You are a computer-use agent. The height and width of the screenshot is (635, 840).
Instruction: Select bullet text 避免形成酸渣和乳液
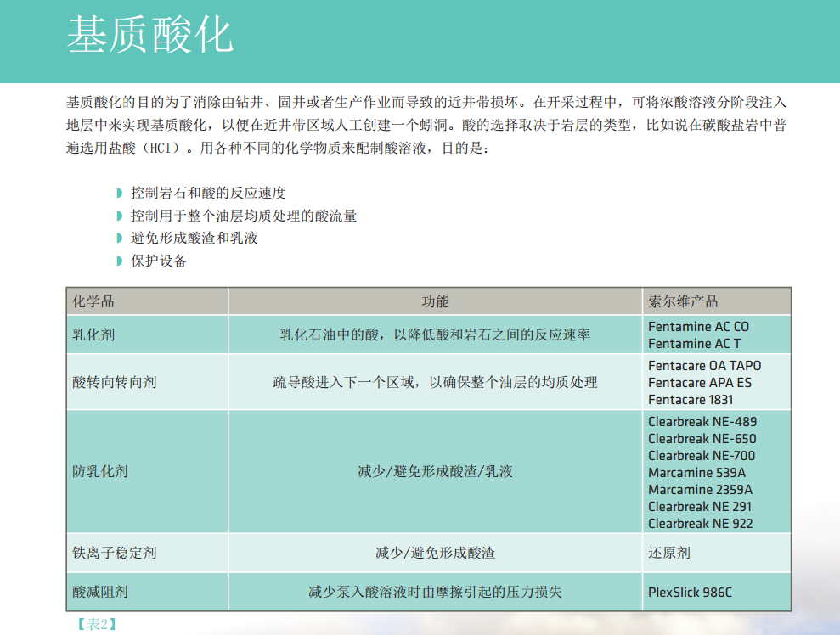(194, 238)
